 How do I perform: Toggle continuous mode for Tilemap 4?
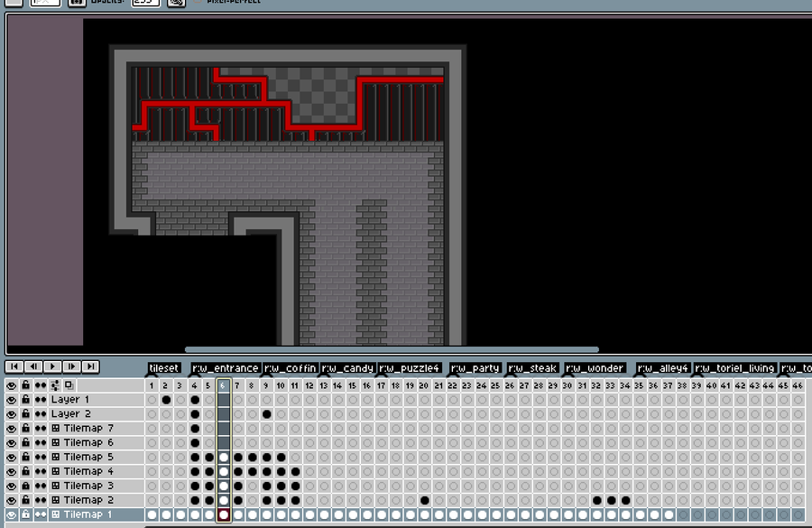pos(40,471)
